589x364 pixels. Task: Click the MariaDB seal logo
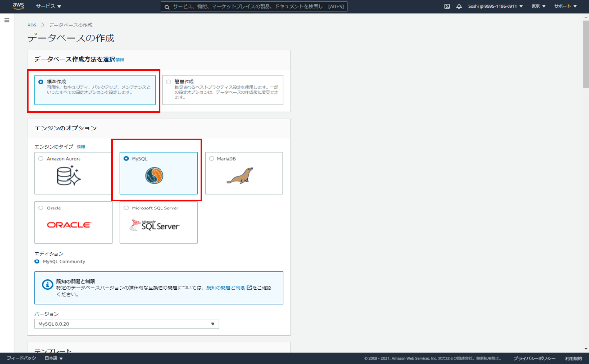pyautogui.click(x=240, y=176)
